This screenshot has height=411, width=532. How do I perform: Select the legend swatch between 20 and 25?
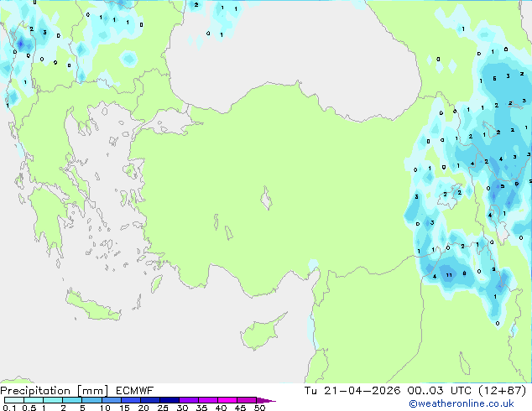tap(149, 400)
